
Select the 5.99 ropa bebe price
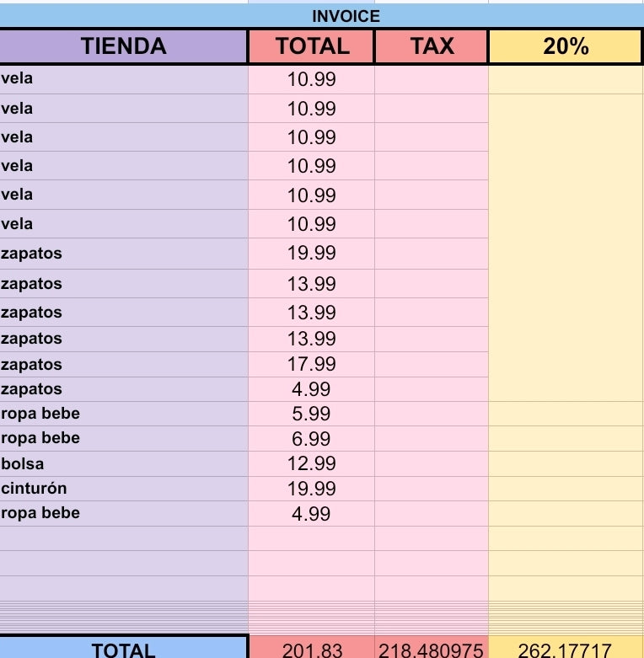pos(312,414)
